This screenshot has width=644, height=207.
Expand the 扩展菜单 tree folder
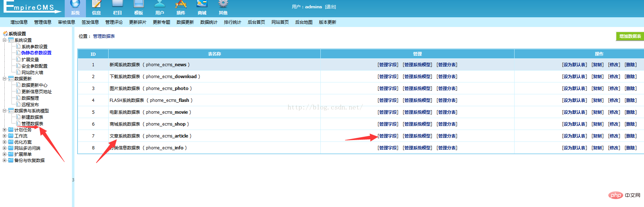point(4,154)
